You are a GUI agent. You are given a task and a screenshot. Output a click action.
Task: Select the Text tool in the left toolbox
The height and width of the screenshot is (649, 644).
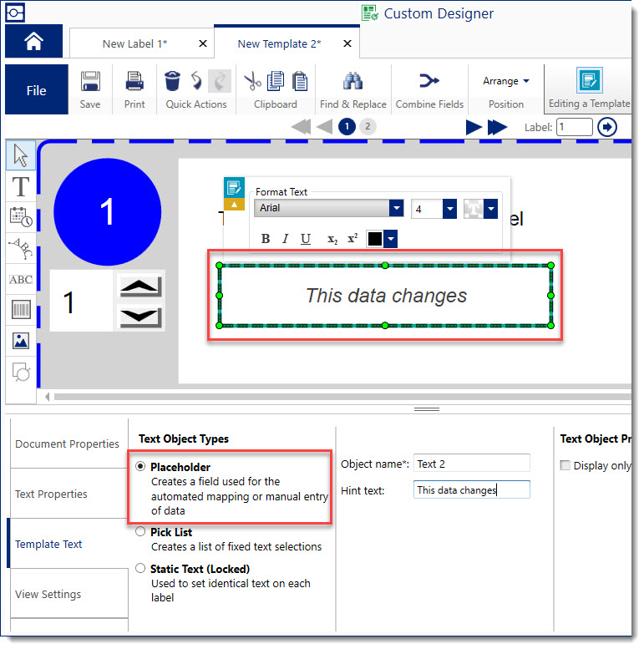coord(21,186)
